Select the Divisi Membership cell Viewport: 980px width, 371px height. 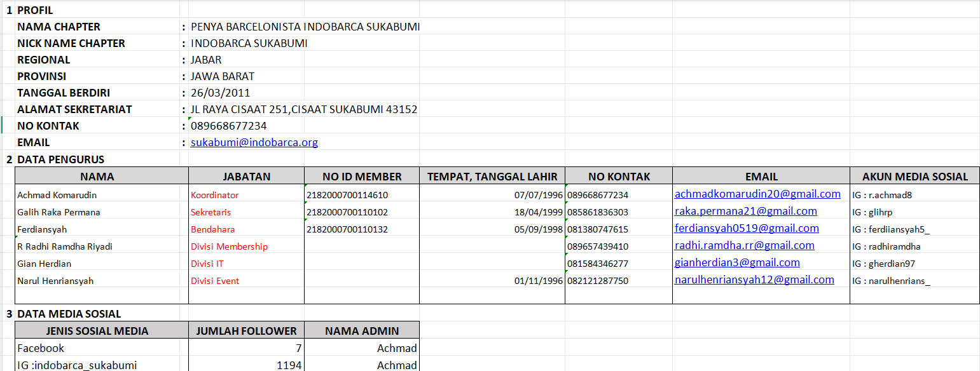[247, 246]
